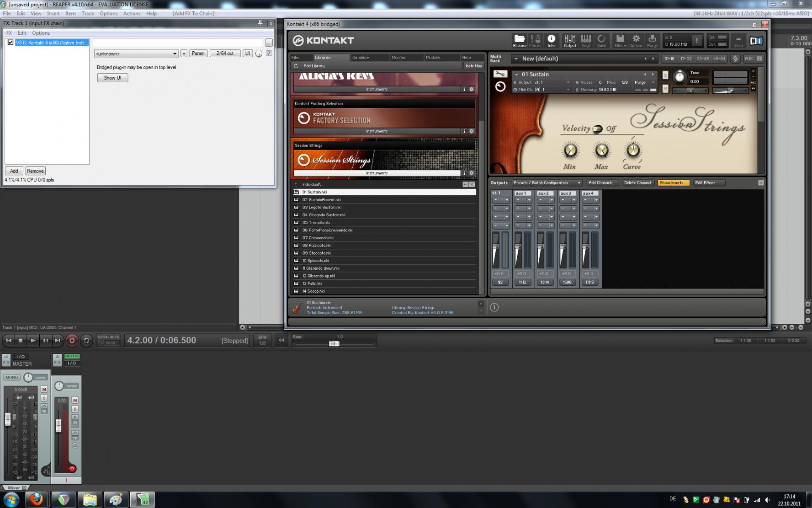The width and height of the screenshot is (812, 508).
Task: Open Master track FX button
Action: pyautogui.click(x=6, y=363)
